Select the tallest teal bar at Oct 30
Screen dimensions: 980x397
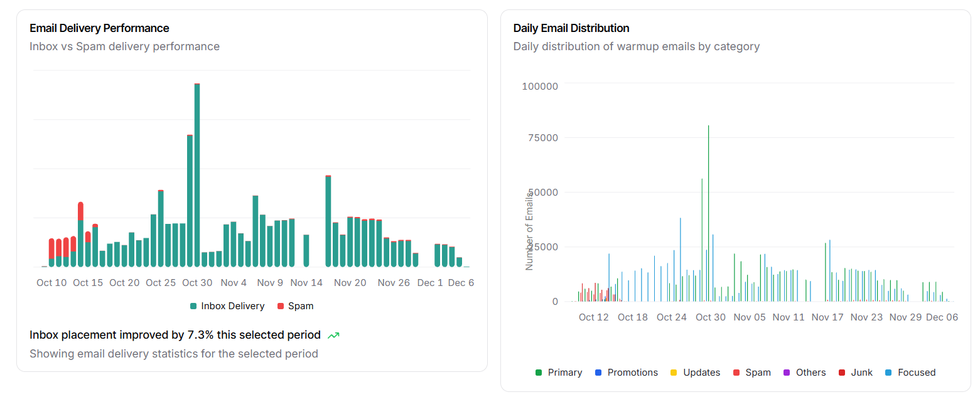pos(197,176)
